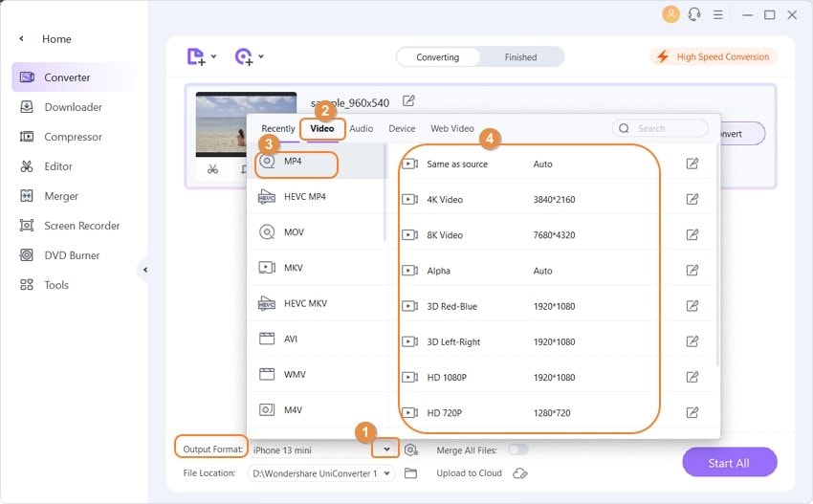Screen dimensions: 813x504
Task: Select WMV format
Action: [x=317, y=374]
